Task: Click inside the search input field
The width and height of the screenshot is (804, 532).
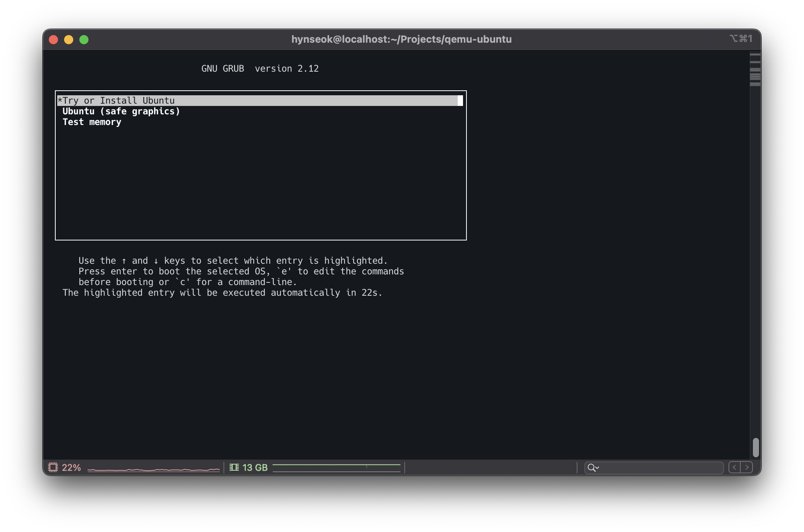Action: tap(660, 468)
